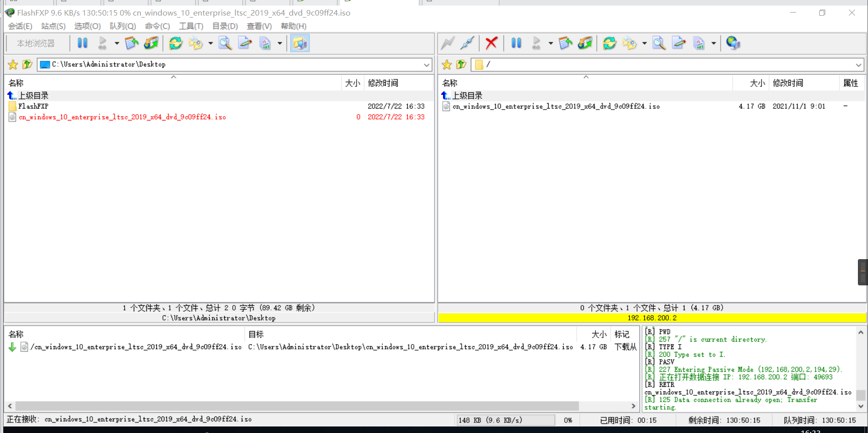Click the transfer progress bar showing 148 KB
This screenshot has width=868, height=433.
click(505, 420)
